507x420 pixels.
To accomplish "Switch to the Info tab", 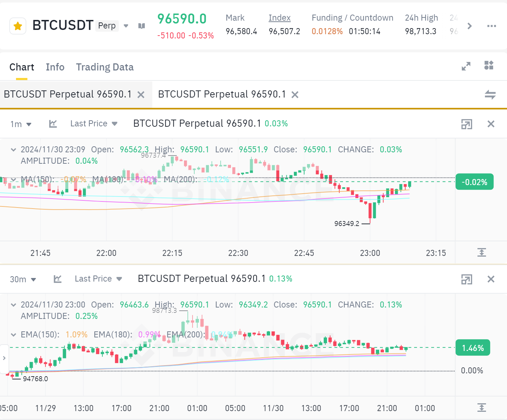I will (55, 67).
